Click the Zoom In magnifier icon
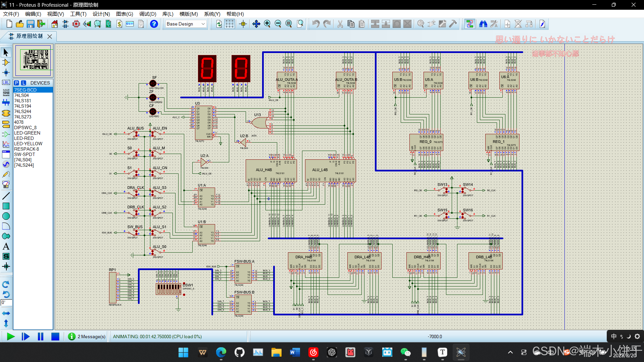The height and width of the screenshot is (362, 644). tap(267, 24)
